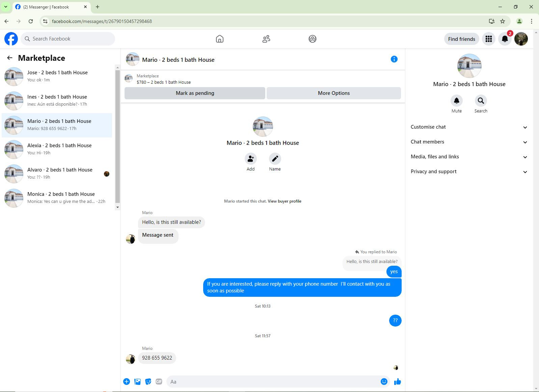The width and height of the screenshot is (539, 392).
Task: Bookmark this tab with star icon
Action: tap(503, 21)
